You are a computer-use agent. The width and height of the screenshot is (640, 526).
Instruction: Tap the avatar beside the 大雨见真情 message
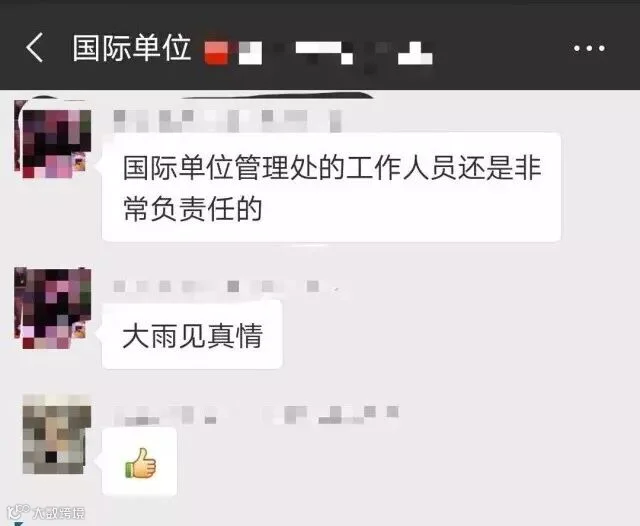tap(53, 308)
